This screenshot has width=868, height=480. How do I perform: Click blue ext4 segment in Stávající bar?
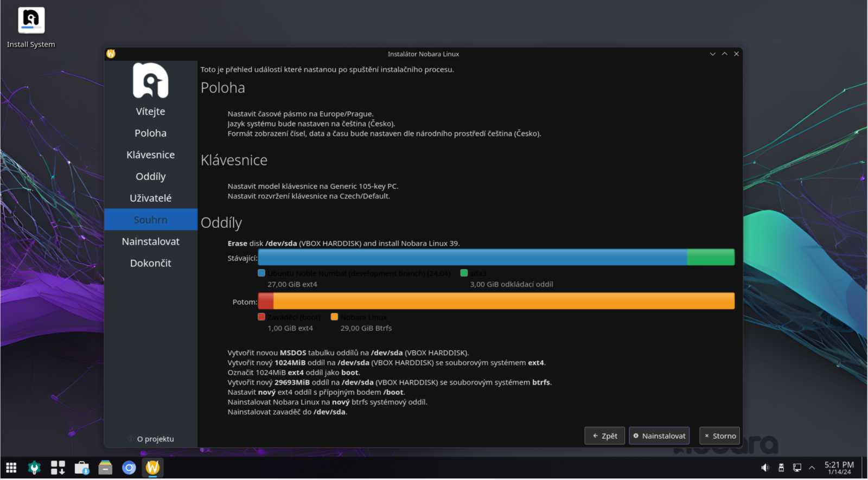[x=473, y=257]
